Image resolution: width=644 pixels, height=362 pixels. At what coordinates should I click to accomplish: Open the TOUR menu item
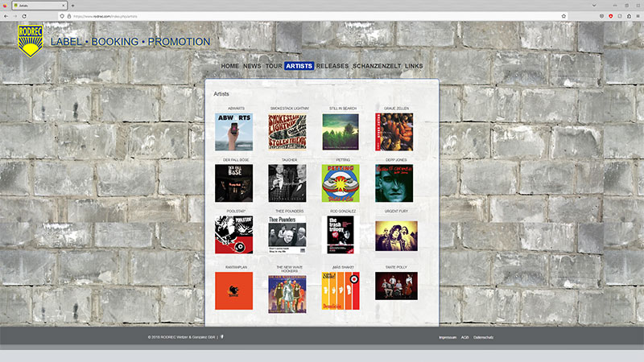pos(274,66)
